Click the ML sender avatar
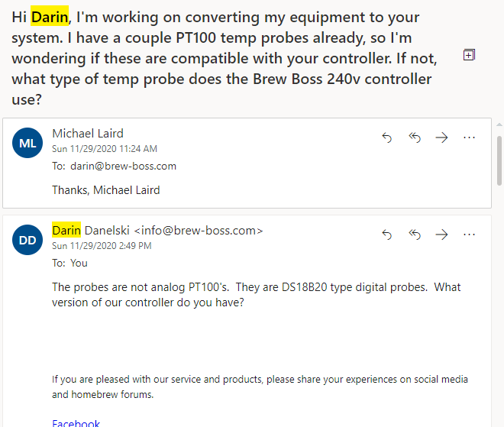 click(27, 143)
